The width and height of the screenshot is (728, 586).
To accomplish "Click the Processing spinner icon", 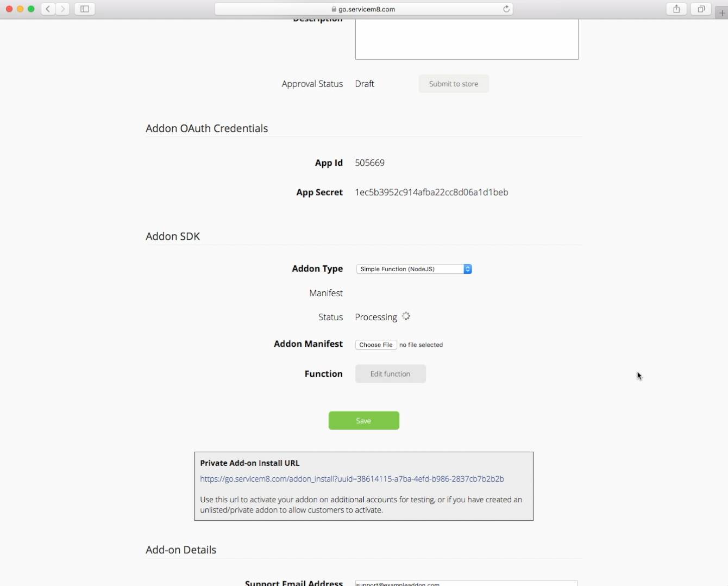I will 406,316.
